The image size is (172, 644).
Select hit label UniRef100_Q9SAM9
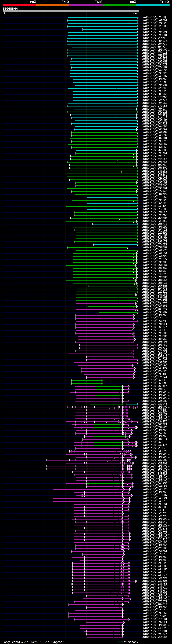pyautogui.click(x=154, y=61)
